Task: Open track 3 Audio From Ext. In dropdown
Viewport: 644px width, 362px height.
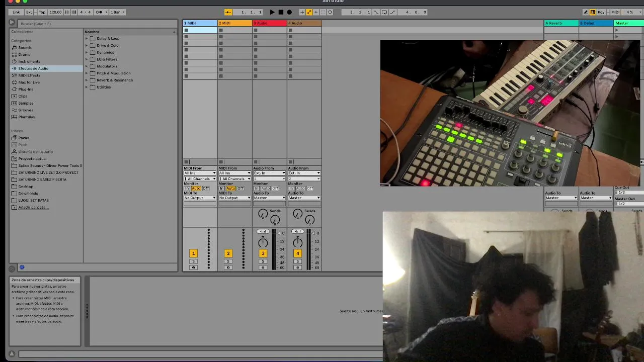Action: [x=269, y=173]
